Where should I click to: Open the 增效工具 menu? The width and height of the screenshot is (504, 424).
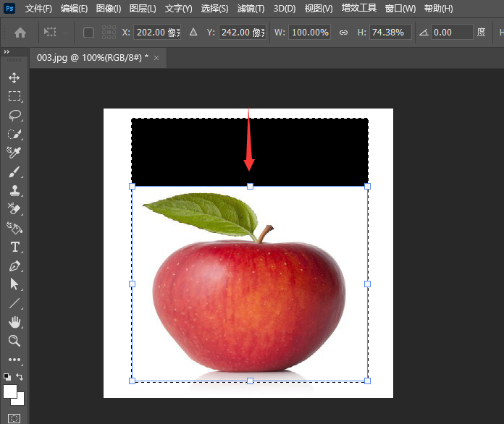tap(359, 8)
